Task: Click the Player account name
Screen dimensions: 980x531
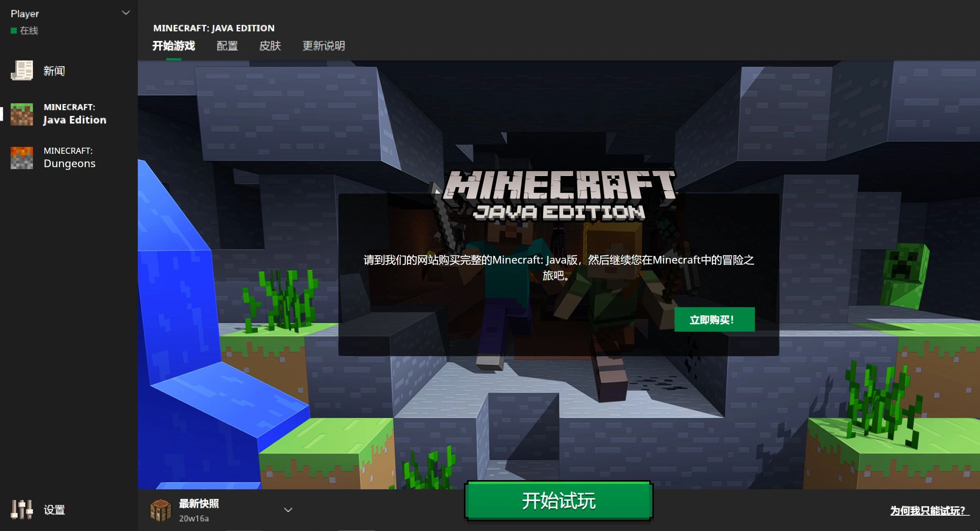Action: [x=25, y=14]
